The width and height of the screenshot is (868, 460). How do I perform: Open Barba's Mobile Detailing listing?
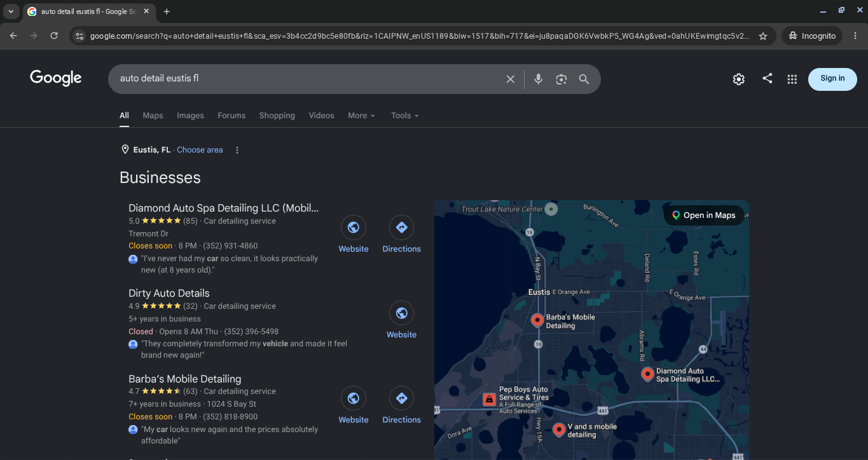(184, 379)
